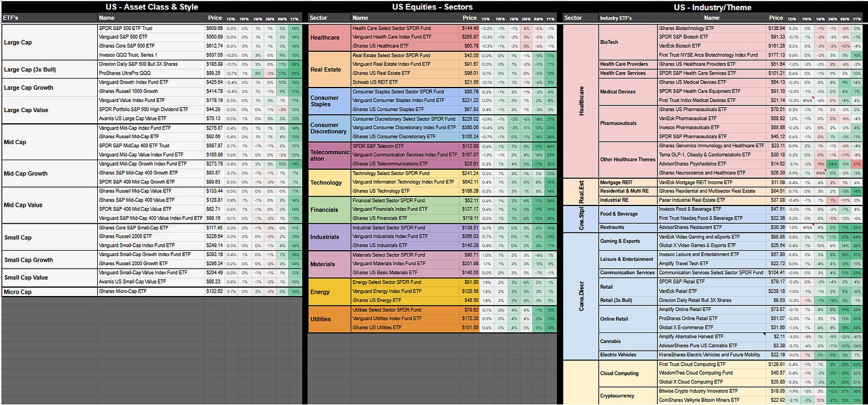Select the 'Amplify Travel Tech ETF' cell

point(711,264)
